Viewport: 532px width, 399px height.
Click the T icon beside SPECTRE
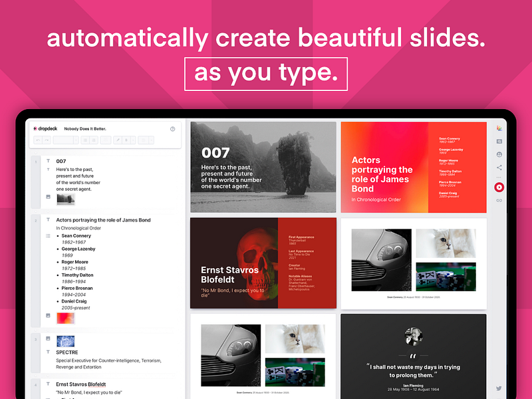(48, 352)
